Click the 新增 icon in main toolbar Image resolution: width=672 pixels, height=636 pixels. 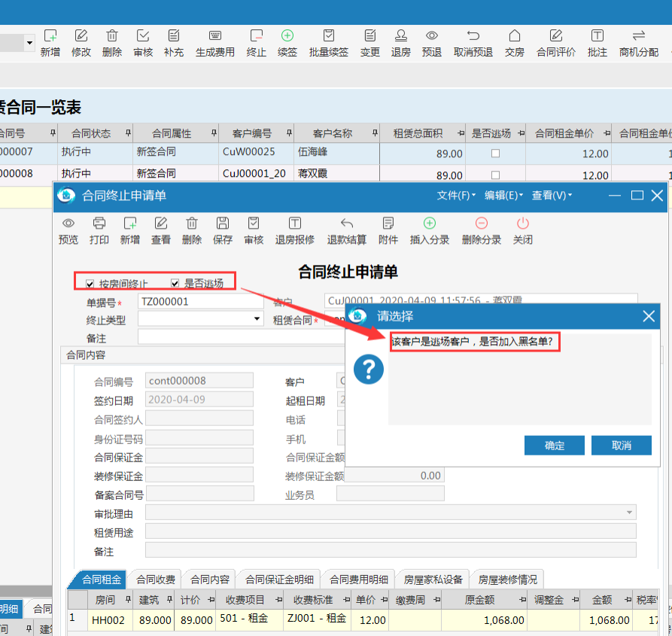tap(50, 35)
